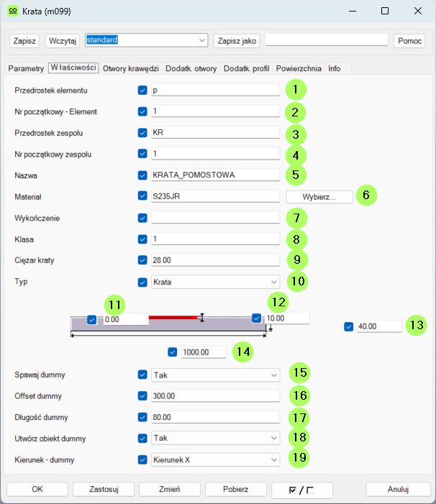Open the Kierunek - dummy dropdown
The width and height of the screenshot is (436, 504).
215,459
